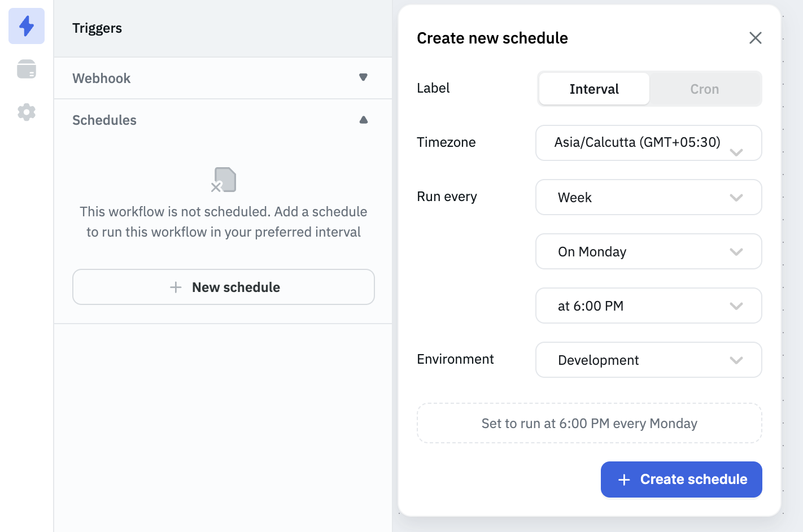Screen dimensions: 803x532
Task: Open the Triggers lightning bolt sidebar icon
Action: 27,26
